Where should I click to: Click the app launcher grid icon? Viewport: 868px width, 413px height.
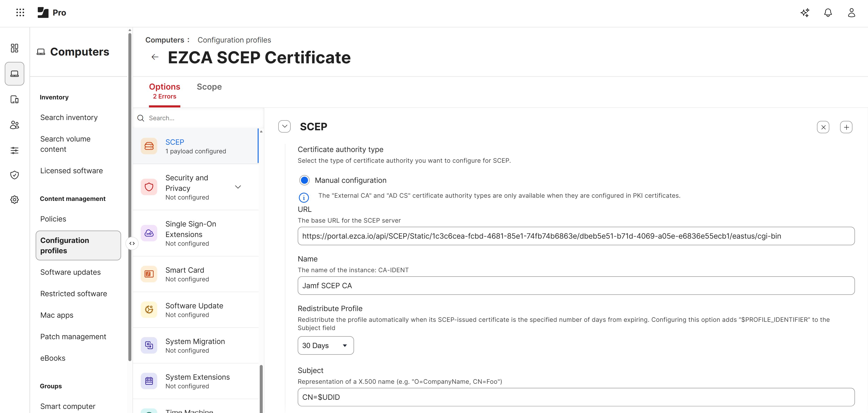(x=20, y=12)
